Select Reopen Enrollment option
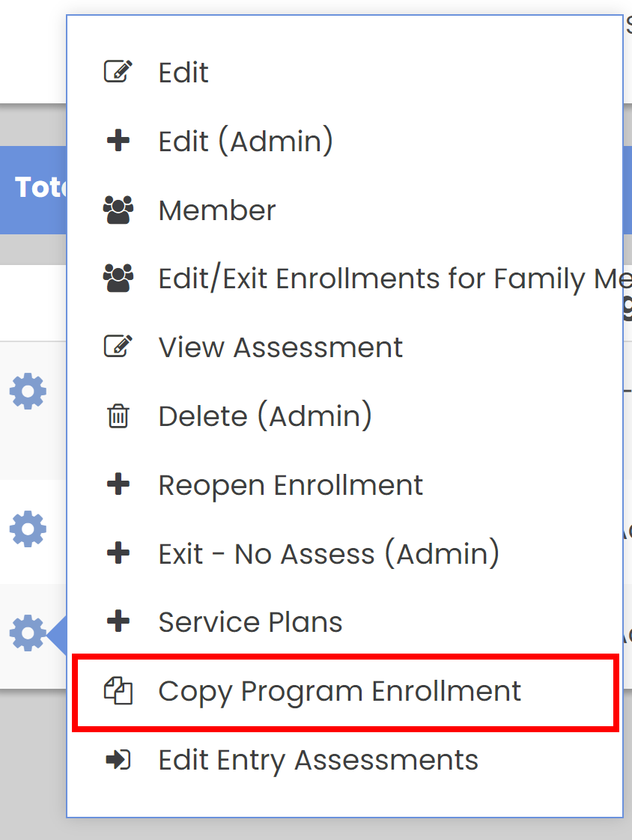 click(x=291, y=485)
